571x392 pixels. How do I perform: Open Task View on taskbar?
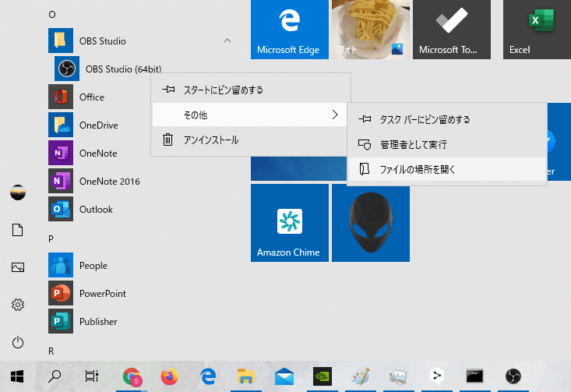pos(92,376)
